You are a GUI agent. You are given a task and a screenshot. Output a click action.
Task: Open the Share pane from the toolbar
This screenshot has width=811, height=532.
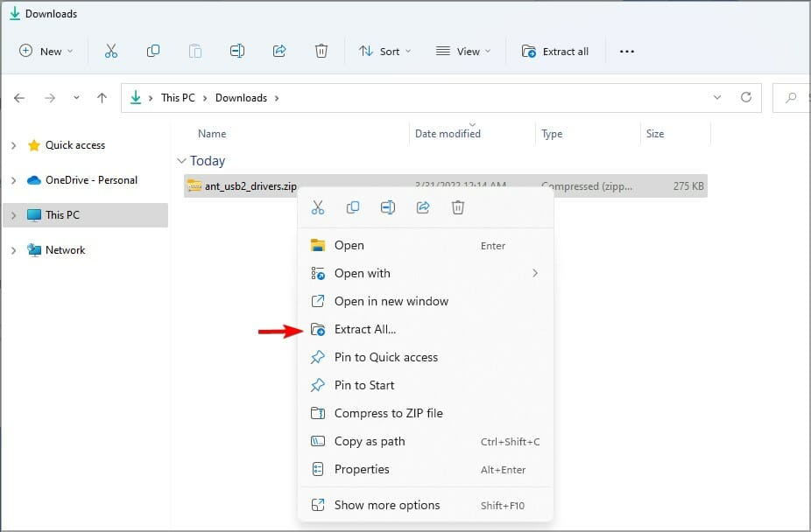coord(279,51)
